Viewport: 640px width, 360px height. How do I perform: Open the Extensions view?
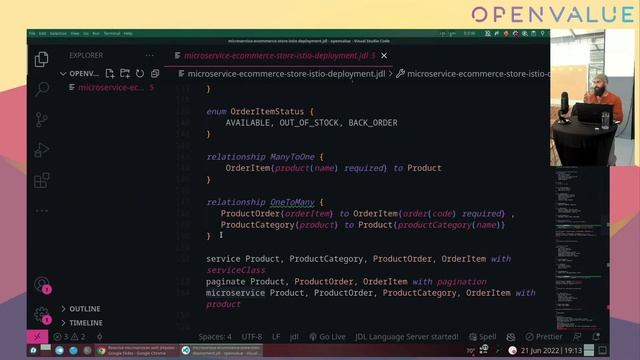tap(42, 180)
